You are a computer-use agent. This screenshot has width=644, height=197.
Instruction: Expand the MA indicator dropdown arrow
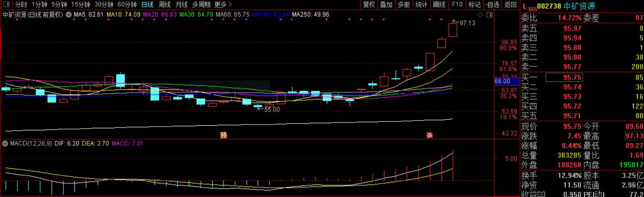(x=69, y=15)
